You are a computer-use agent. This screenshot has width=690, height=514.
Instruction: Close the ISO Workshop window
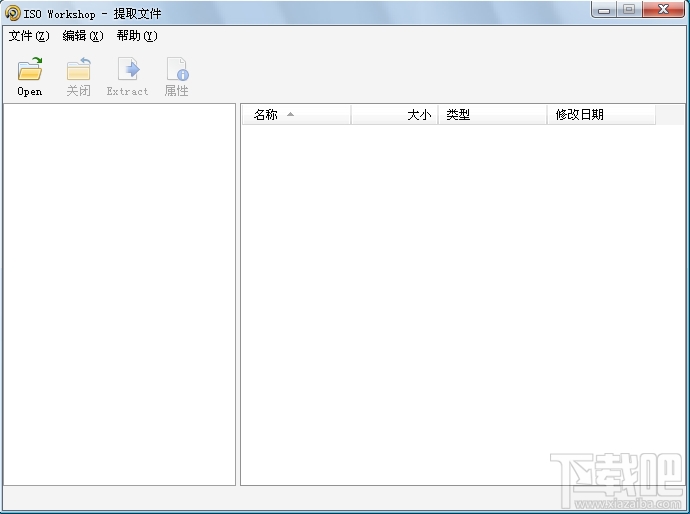(664, 9)
